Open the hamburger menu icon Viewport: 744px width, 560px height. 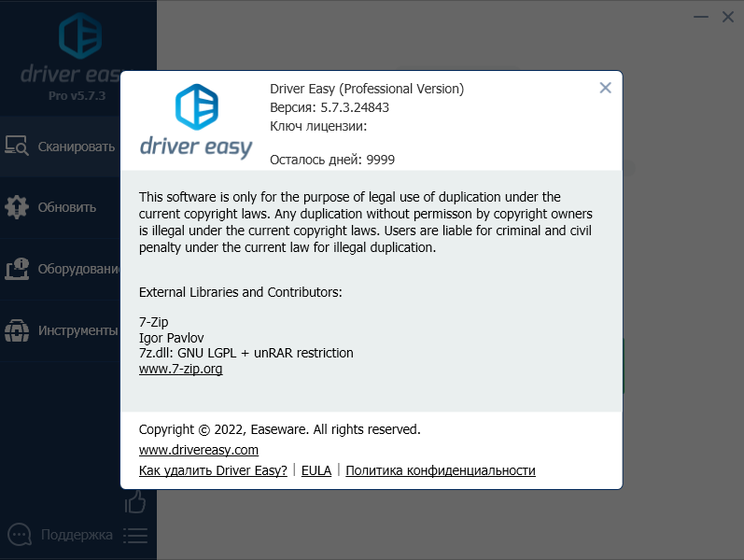tap(135, 536)
